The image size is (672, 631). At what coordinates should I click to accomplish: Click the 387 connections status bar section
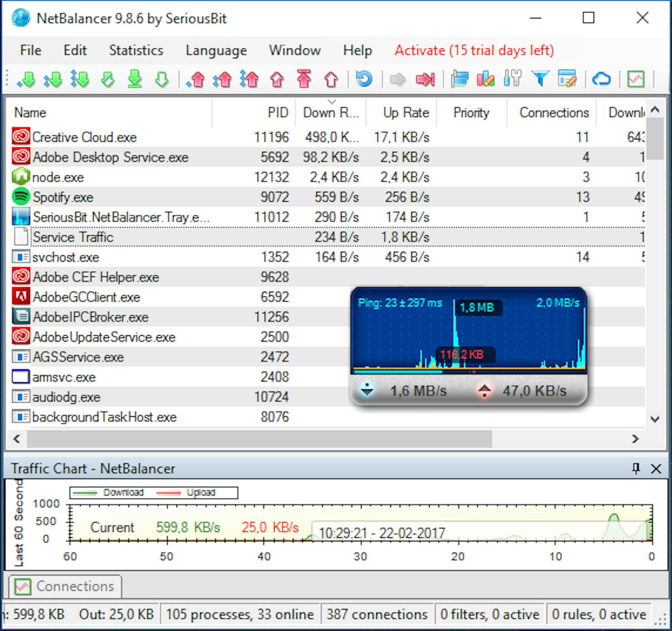(377, 614)
